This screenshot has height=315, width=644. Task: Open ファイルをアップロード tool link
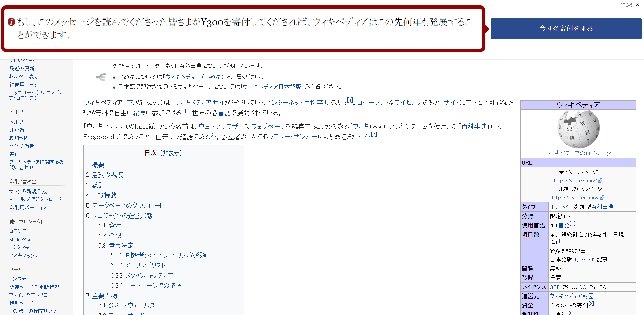[33, 295]
